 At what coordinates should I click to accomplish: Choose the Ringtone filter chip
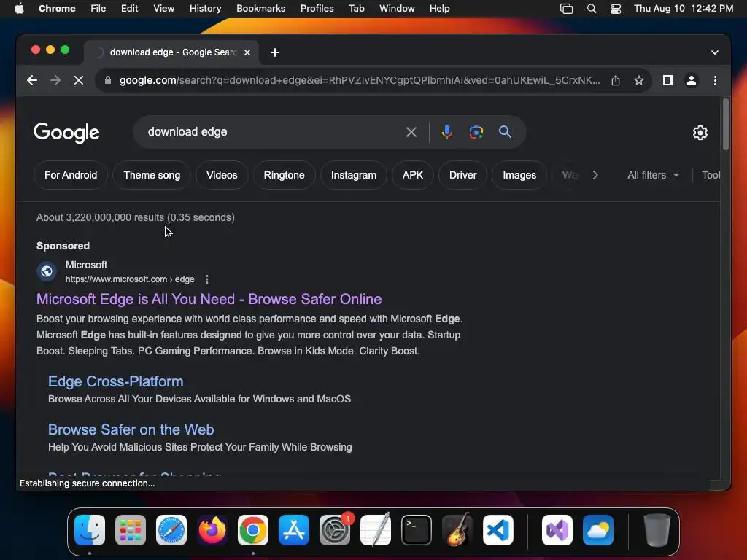click(284, 175)
